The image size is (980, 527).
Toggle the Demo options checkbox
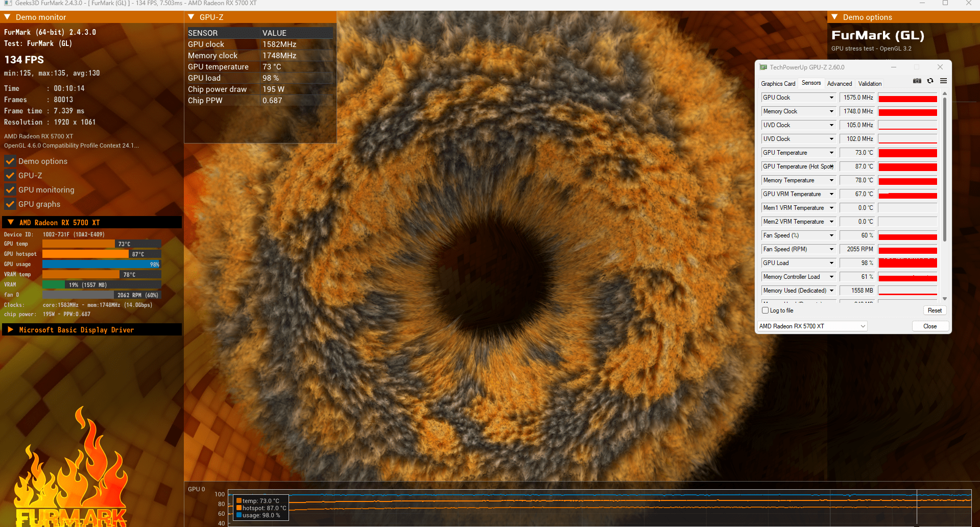[x=10, y=161]
